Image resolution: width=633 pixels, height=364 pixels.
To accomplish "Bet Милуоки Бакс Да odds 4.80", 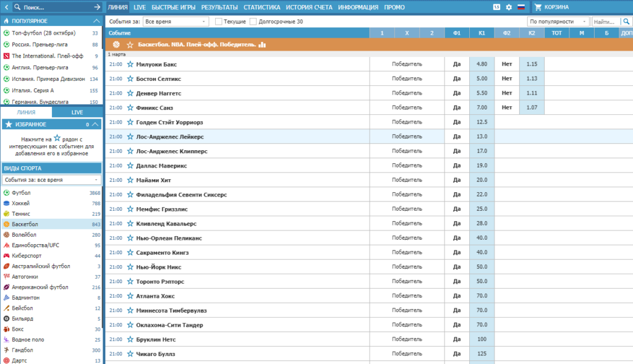I will point(482,64).
